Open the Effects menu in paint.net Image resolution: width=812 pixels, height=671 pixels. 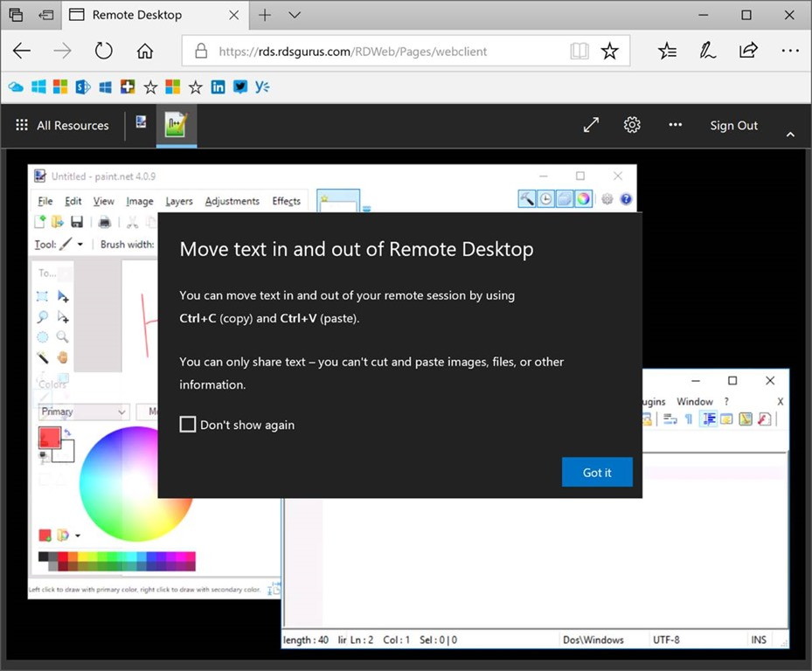pos(287,201)
